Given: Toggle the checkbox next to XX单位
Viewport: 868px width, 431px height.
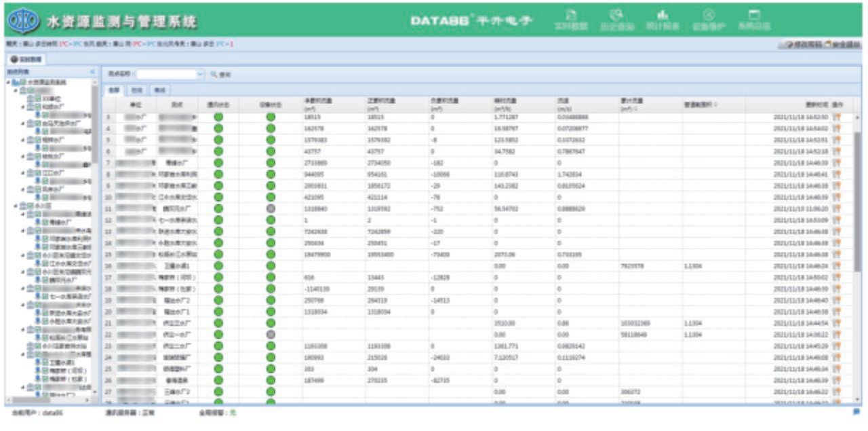Looking at the screenshot, I should tap(38, 98).
